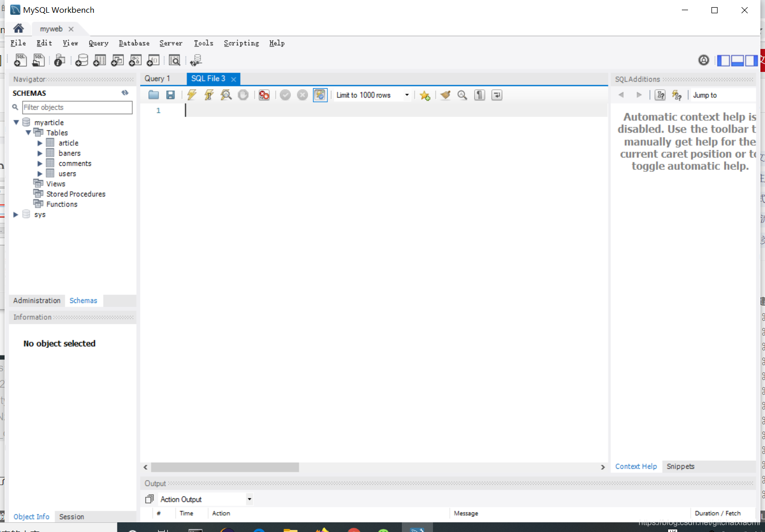Collapse the Tables folder

[x=28, y=133]
